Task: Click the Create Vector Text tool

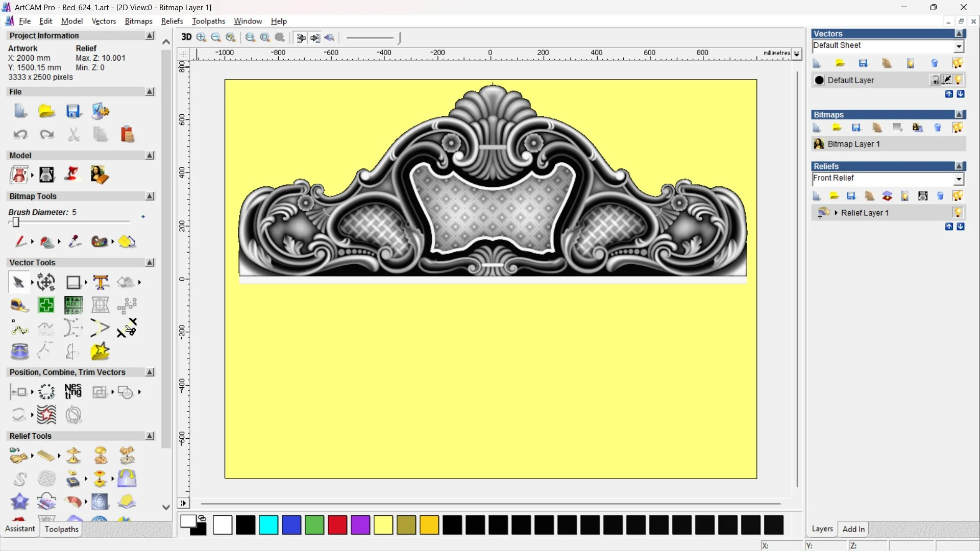Action: (101, 282)
